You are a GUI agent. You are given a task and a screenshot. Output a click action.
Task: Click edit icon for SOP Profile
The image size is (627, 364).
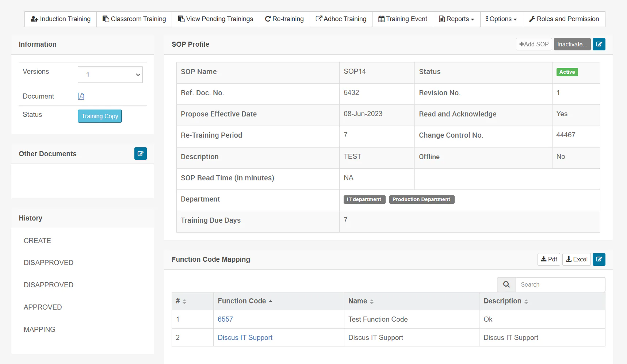tap(599, 44)
